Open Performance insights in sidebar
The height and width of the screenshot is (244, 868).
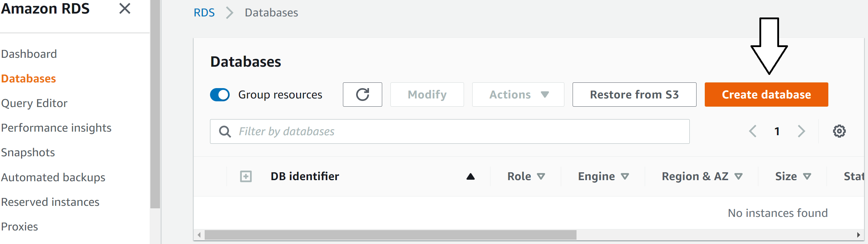click(56, 128)
